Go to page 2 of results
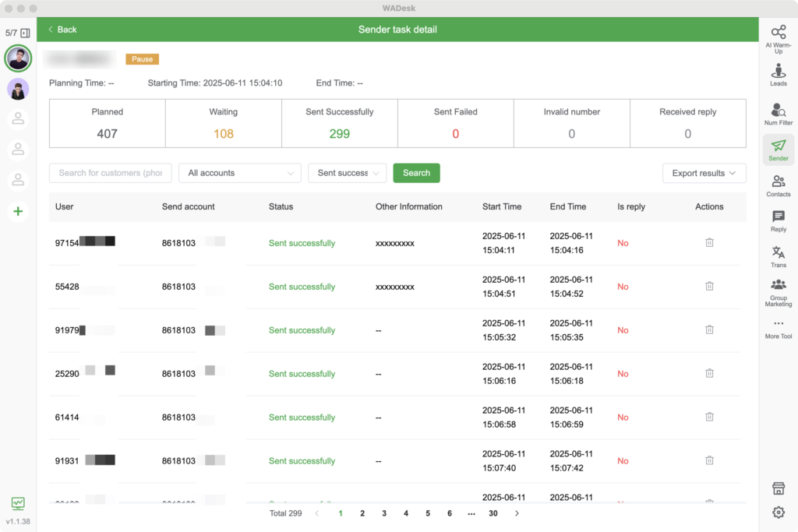 pos(362,513)
